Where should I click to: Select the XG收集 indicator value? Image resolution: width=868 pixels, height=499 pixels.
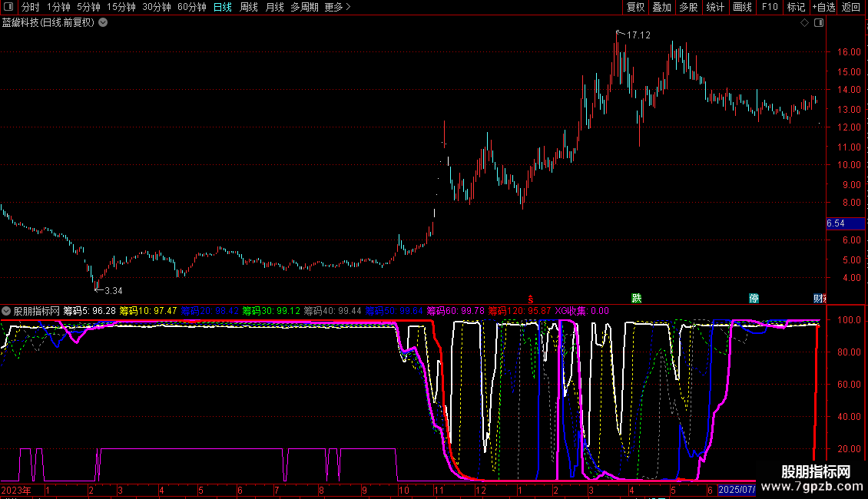[x=582, y=311]
